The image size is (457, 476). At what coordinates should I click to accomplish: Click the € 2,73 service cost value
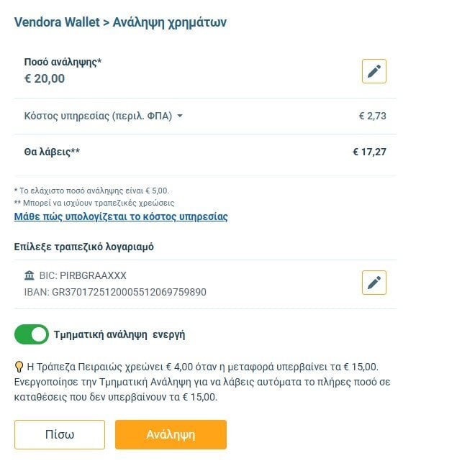point(373,116)
